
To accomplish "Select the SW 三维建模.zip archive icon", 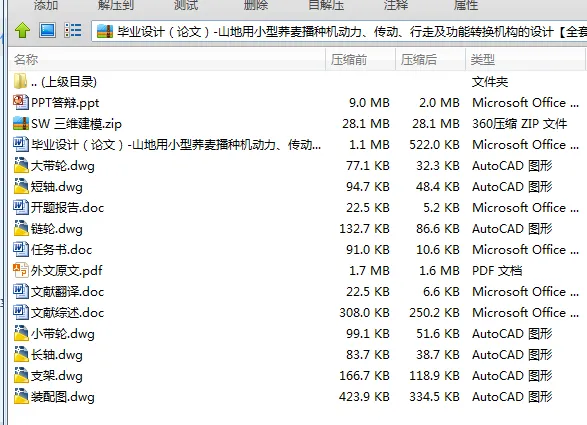I will pos(21,124).
